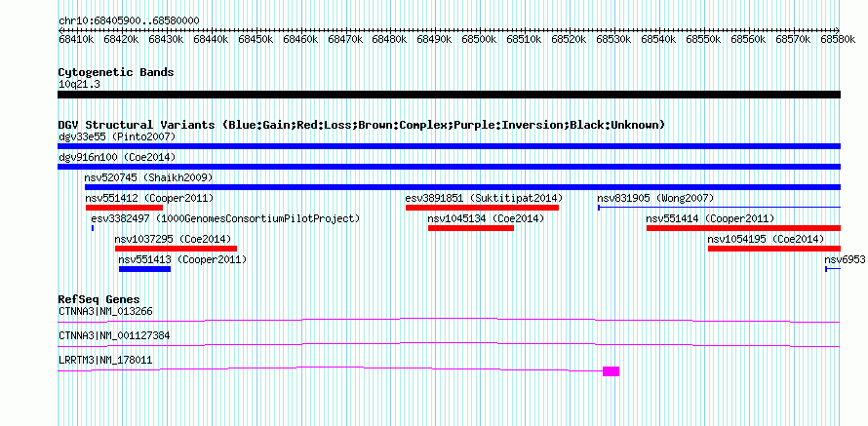This screenshot has height=426, width=868.
Task: Select the DGV Structural Variants track heading
Action: (362, 125)
